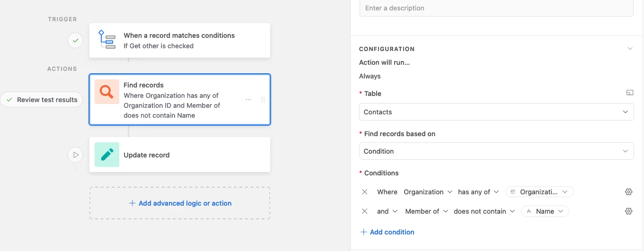
Task: Click the Find records magnifier icon
Action: (107, 92)
